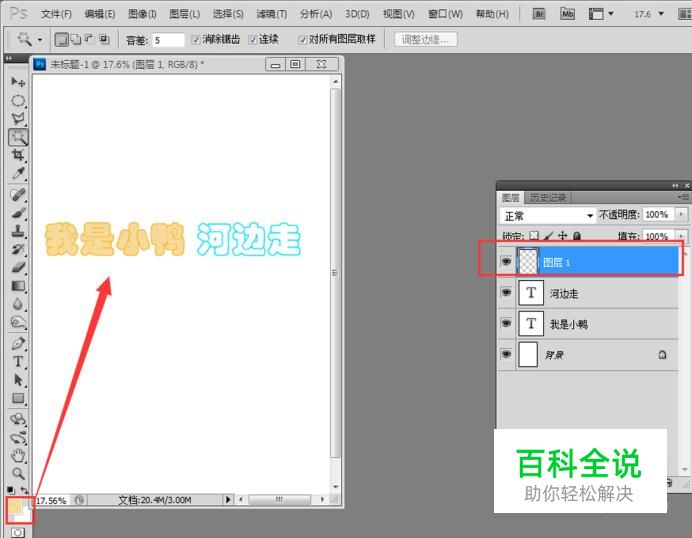Screen dimensions: 692x538
Task: Select the 3D Orbit camera tool
Action: [18, 438]
